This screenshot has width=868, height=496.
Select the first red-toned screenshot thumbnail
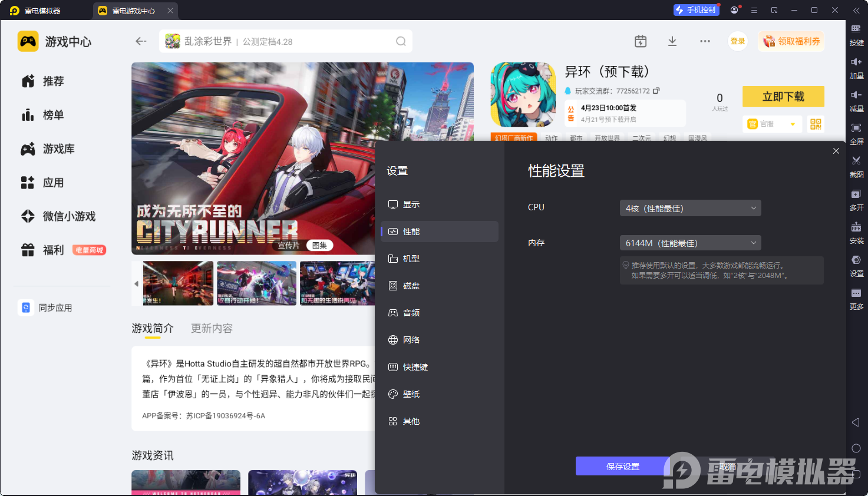[178, 283]
